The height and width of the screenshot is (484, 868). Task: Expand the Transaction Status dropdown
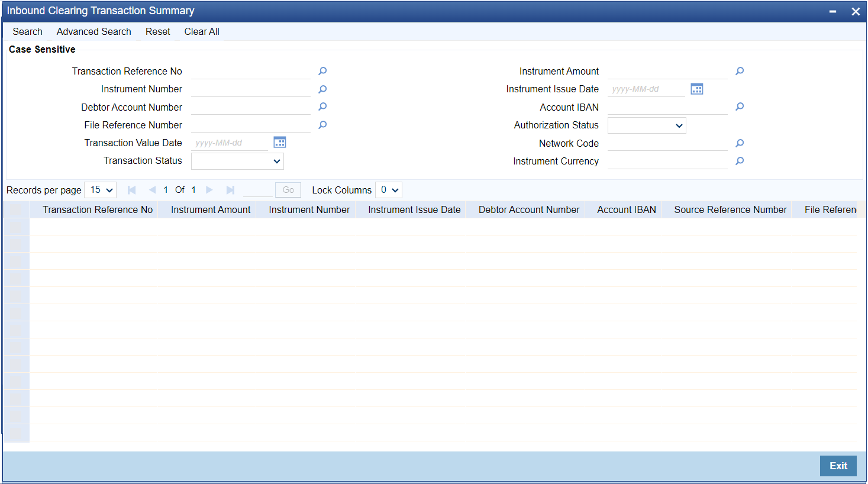click(237, 161)
